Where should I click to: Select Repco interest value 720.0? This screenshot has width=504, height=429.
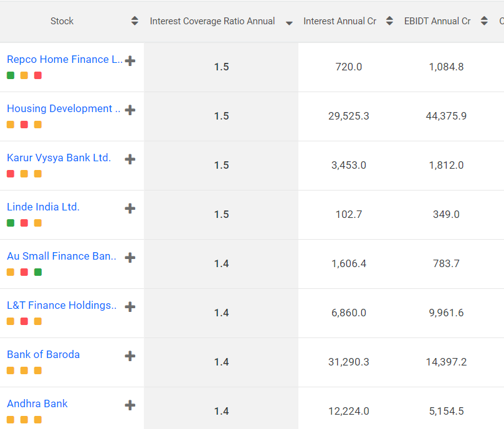(349, 67)
